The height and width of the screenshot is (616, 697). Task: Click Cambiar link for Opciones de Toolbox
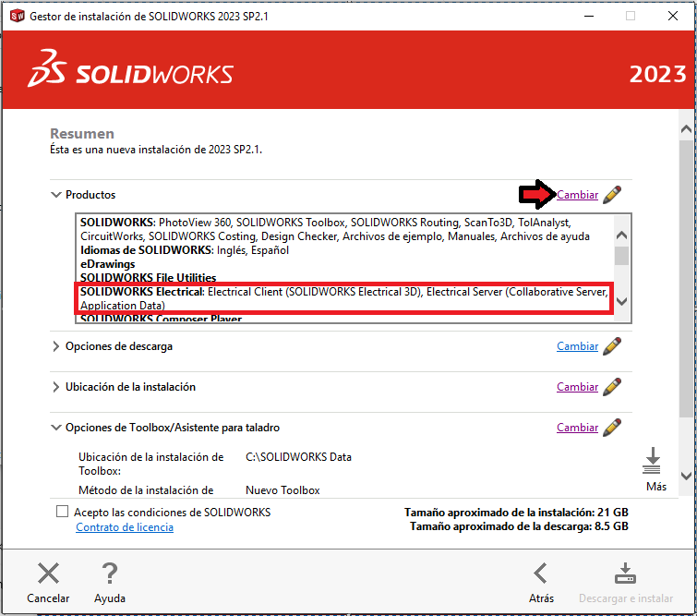(x=577, y=428)
